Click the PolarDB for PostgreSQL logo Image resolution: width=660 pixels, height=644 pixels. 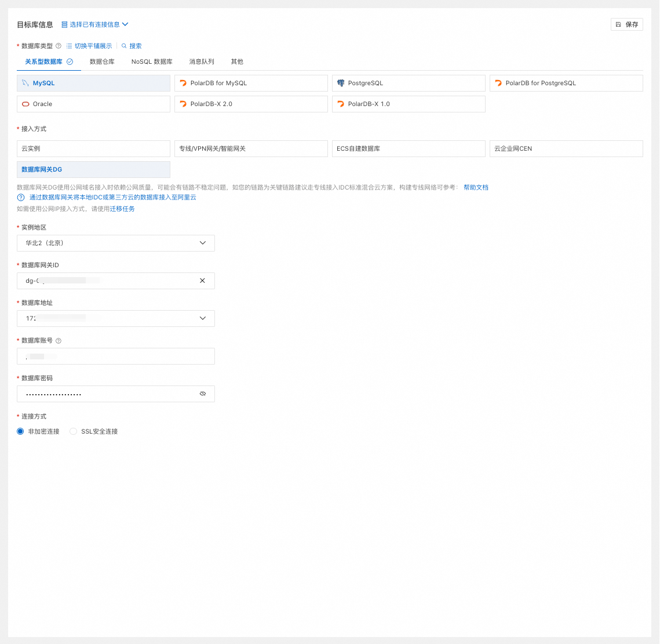498,83
